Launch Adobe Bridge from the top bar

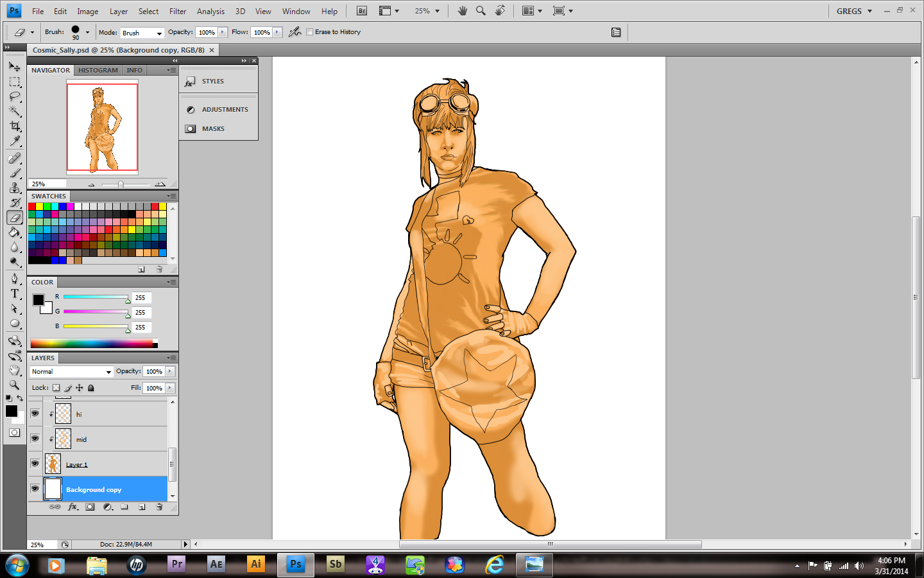362,11
